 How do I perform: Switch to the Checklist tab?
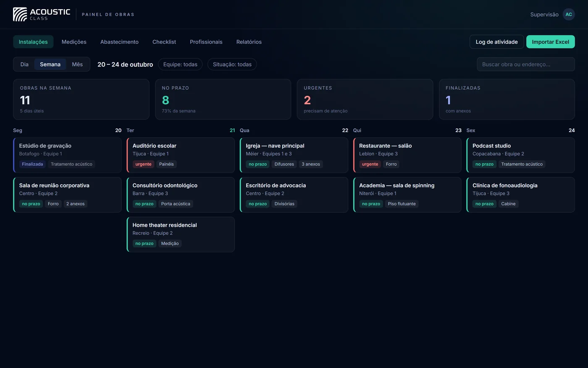click(164, 42)
